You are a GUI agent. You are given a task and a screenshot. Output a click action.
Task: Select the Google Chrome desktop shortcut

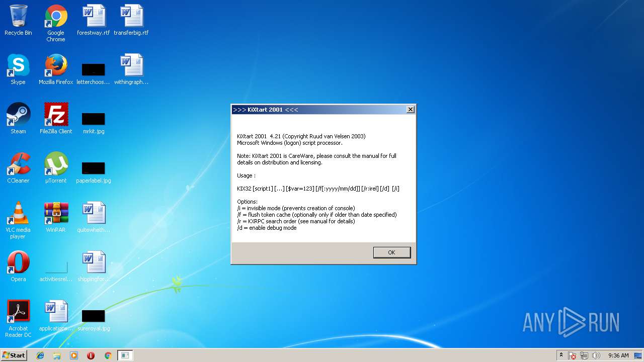click(56, 23)
